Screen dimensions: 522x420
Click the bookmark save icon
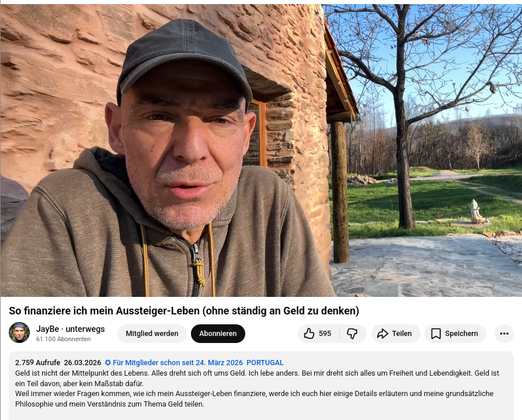point(436,334)
